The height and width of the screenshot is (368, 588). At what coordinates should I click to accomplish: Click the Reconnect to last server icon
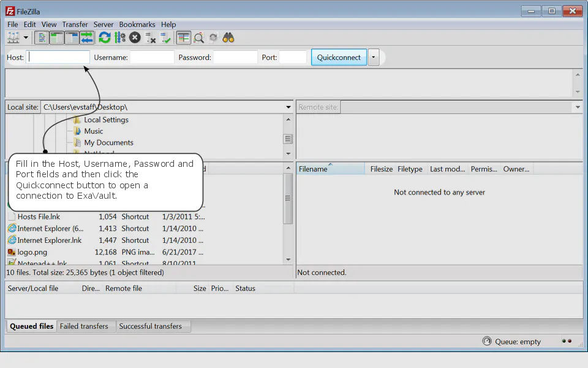coord(165,37)
